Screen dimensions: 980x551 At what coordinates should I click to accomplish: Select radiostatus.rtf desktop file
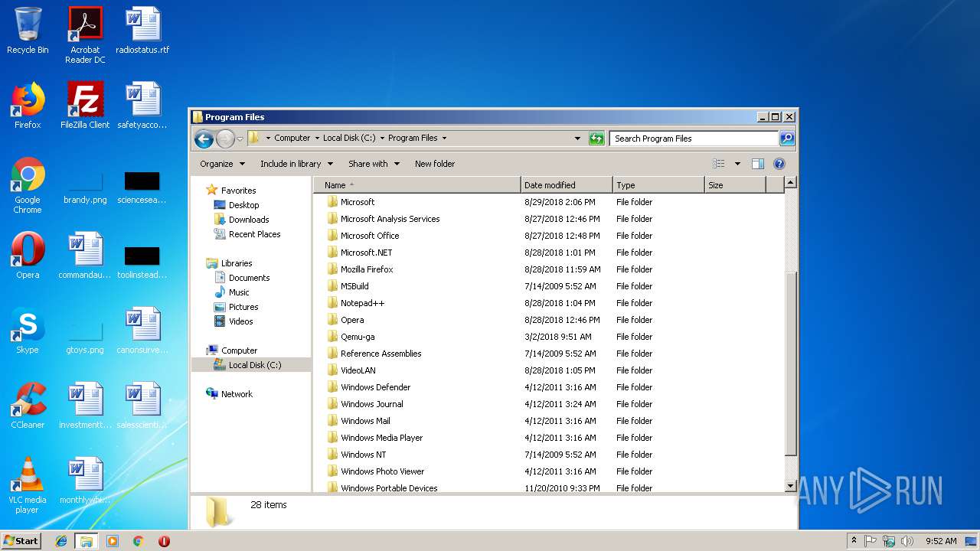coord(142,31)
